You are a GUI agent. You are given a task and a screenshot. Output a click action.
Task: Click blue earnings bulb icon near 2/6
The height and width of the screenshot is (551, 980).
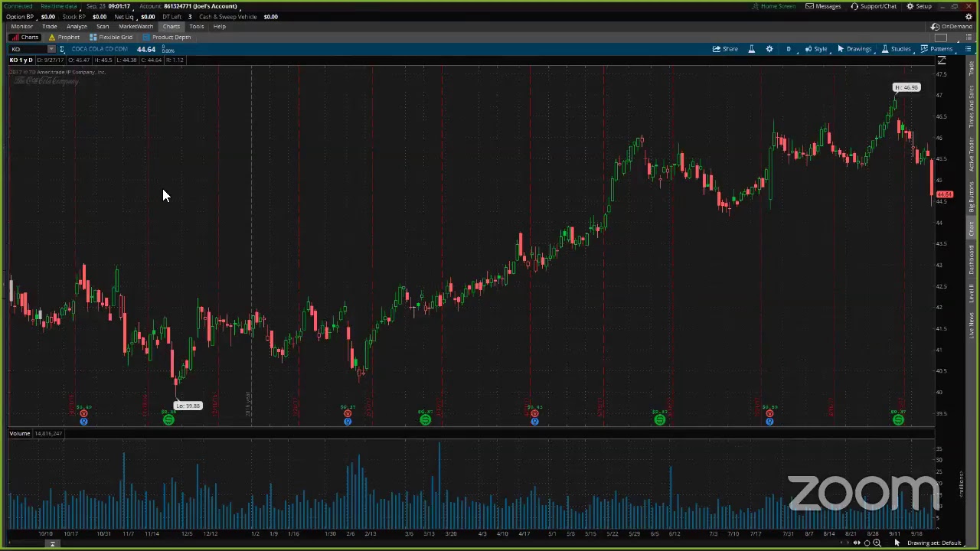click(348, 421)
